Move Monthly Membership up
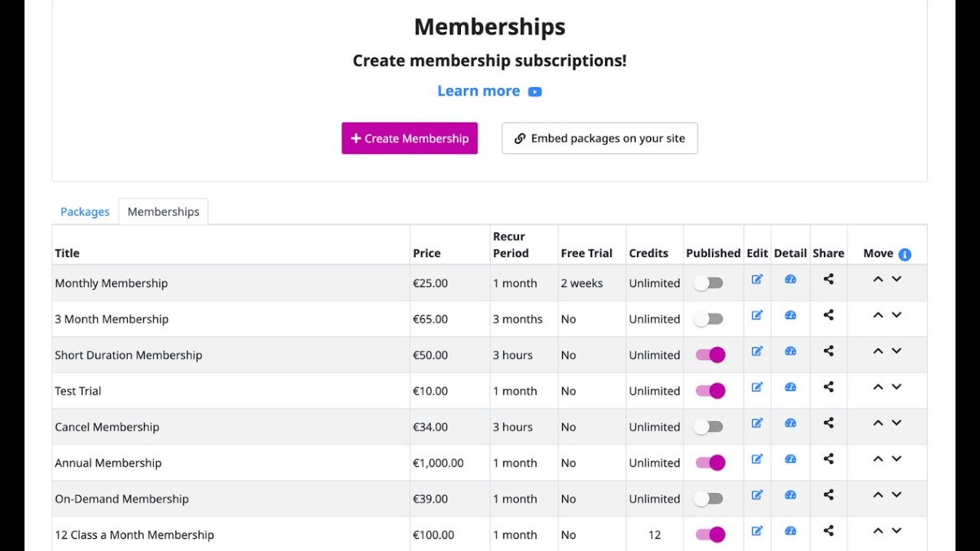980x551 pixels. click(x=878, y=279)
